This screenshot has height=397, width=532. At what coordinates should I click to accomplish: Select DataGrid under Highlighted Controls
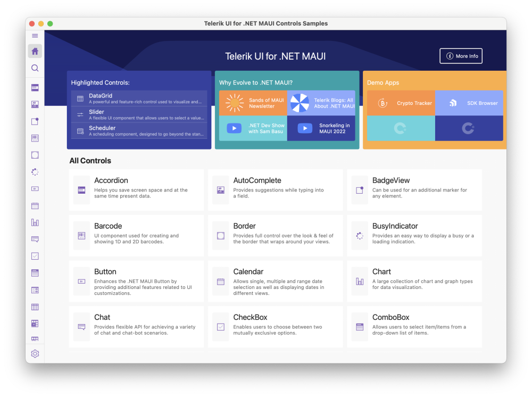point(139,98)
